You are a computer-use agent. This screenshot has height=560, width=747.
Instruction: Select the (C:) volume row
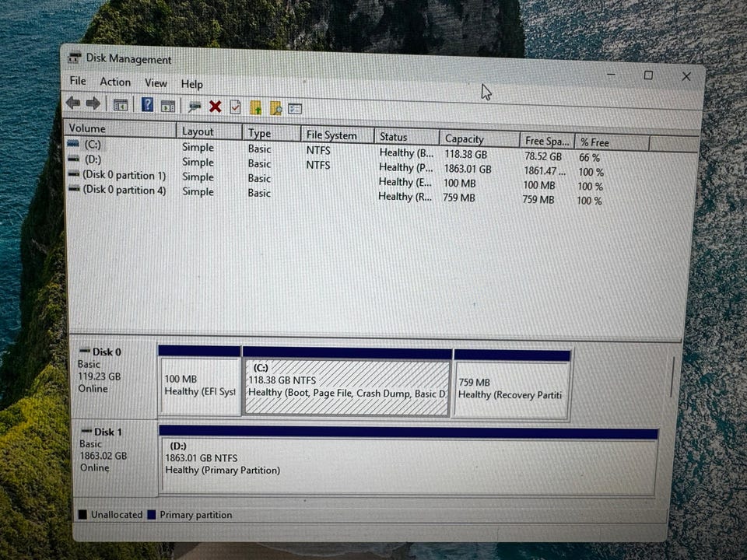(x=335, y=150)
